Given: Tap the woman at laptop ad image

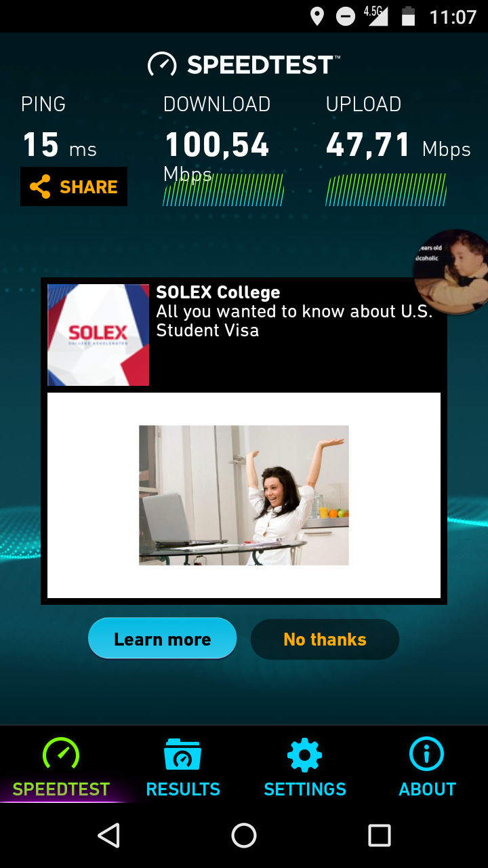Looking at the screenshot, I should pos(244,495).
